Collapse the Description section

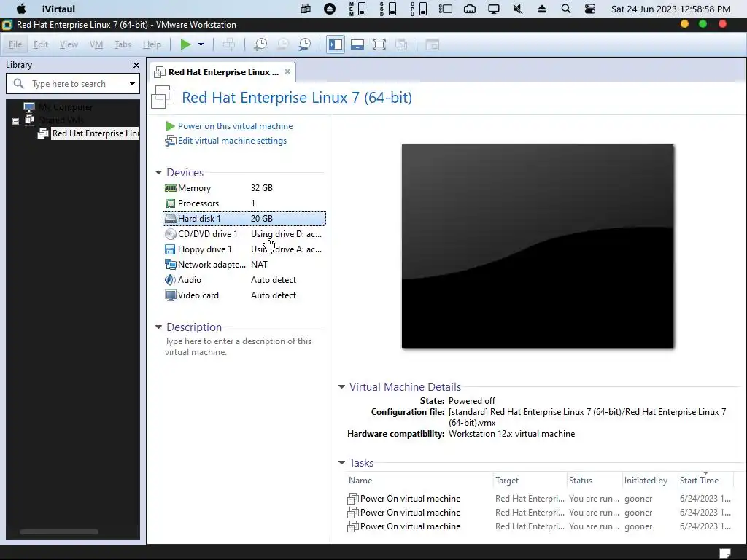click(x=158, y=327)
